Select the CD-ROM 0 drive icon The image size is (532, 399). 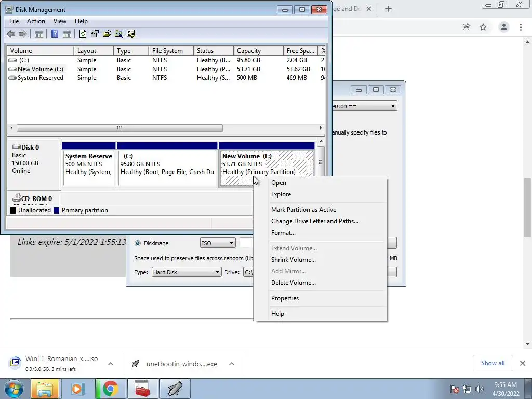16,197
